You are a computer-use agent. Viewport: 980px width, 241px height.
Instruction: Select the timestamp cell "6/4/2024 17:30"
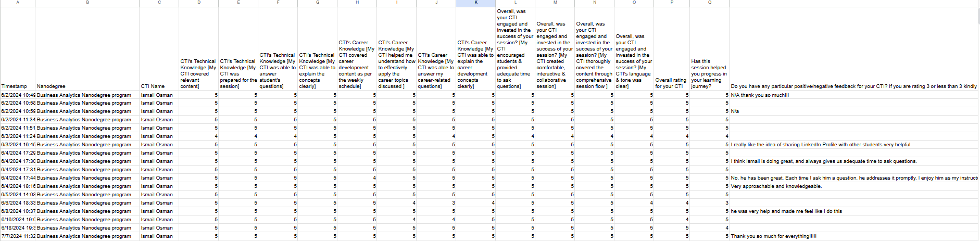[x=18, y=161]
